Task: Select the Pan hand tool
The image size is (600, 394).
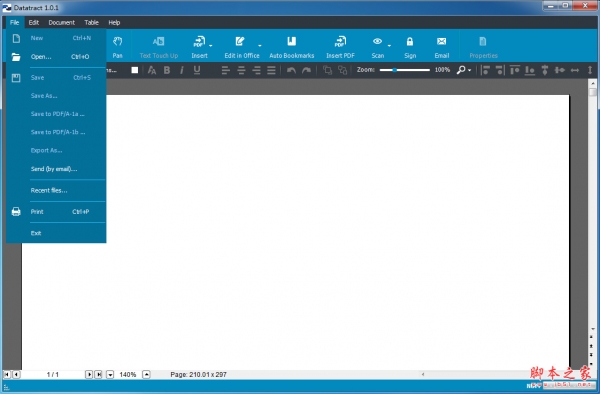Action: click(x=117, y=47)
